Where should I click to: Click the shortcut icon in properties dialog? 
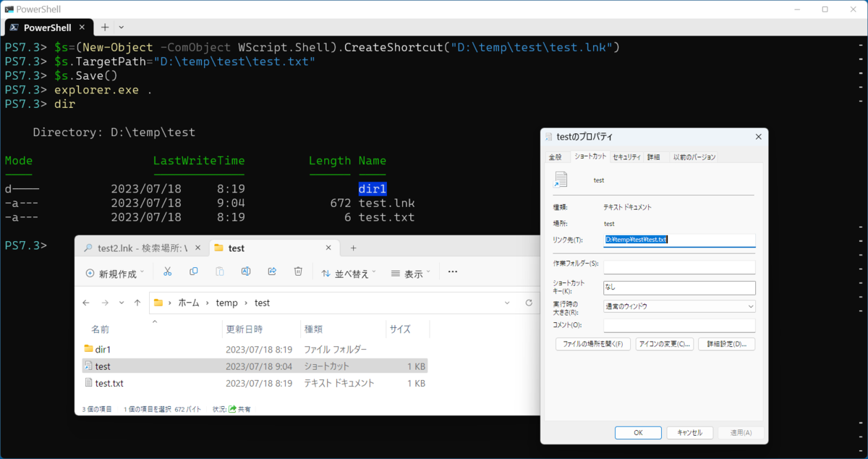(x=561, y=180)
